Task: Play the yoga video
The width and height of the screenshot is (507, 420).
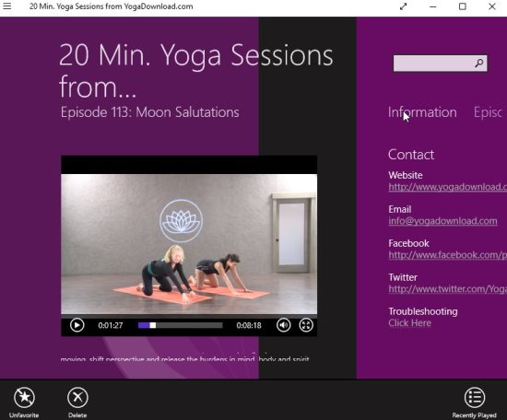Action: pyautogui.click(x=77, y=325)
